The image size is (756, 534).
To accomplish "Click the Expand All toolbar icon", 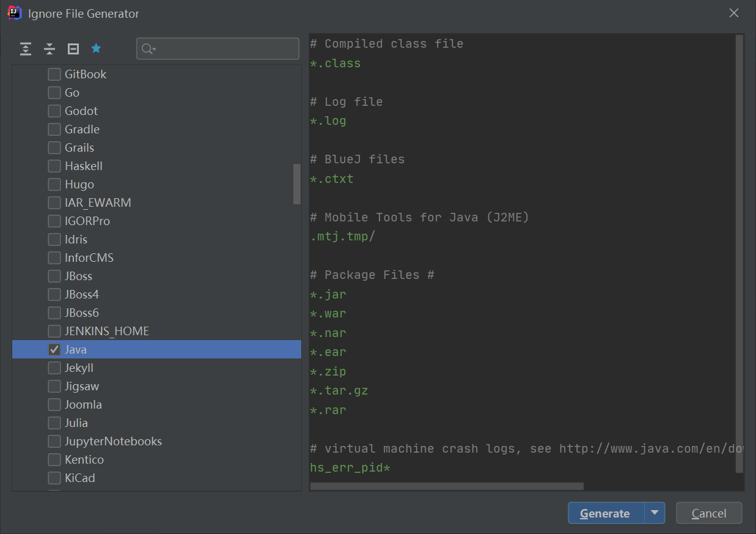I will [x=26, y=49].
